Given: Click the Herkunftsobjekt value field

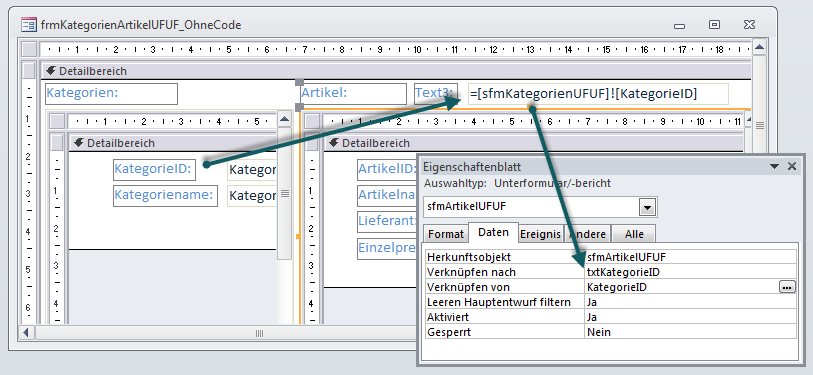Looking at the screenshot, I should [690, 257].
